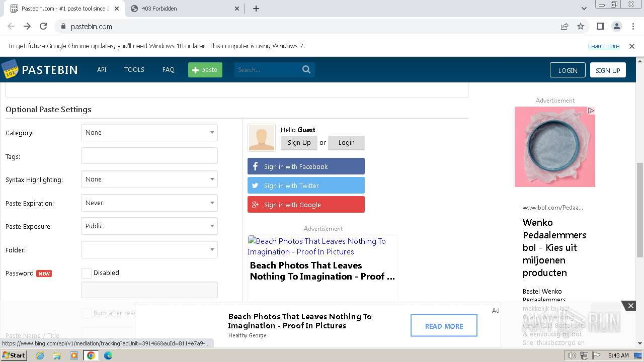Click the READ MORE ad button
644x362 pixels.
point(444,326)
